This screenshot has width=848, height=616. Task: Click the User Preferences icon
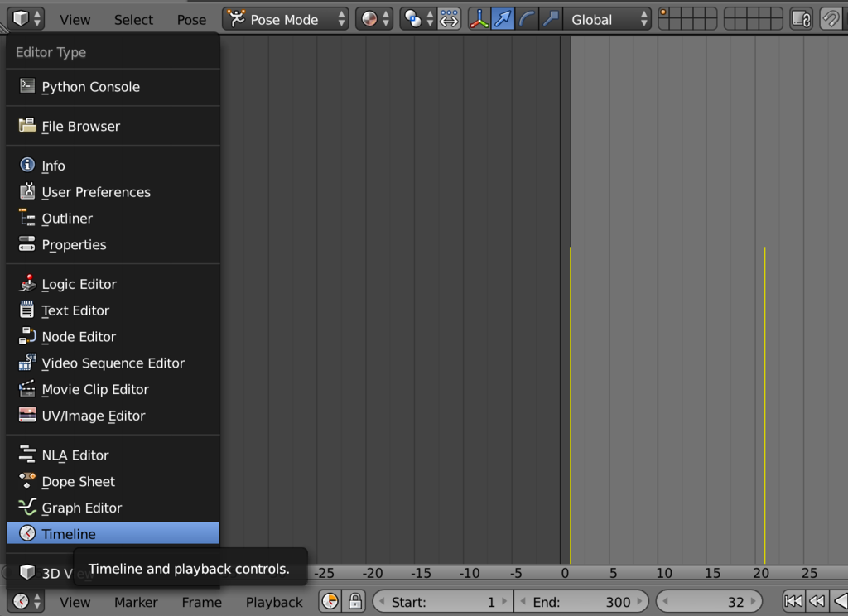click(x=27, y=191)
